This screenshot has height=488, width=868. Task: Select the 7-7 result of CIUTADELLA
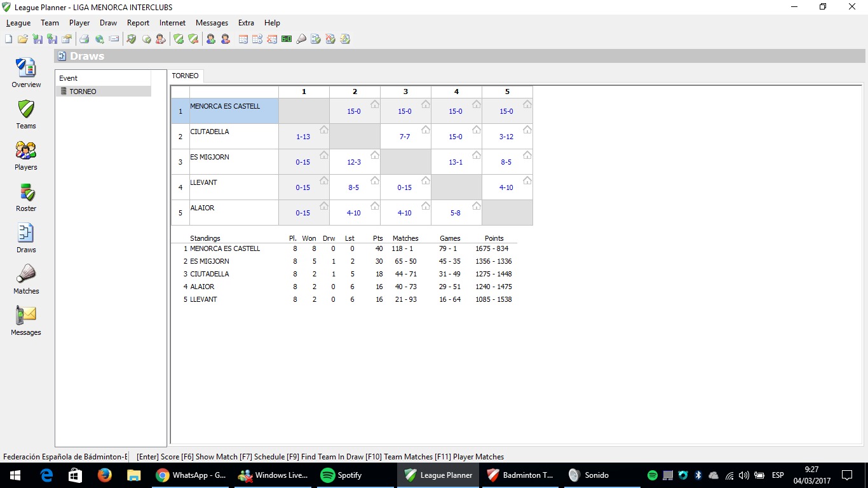click(405, 137)
